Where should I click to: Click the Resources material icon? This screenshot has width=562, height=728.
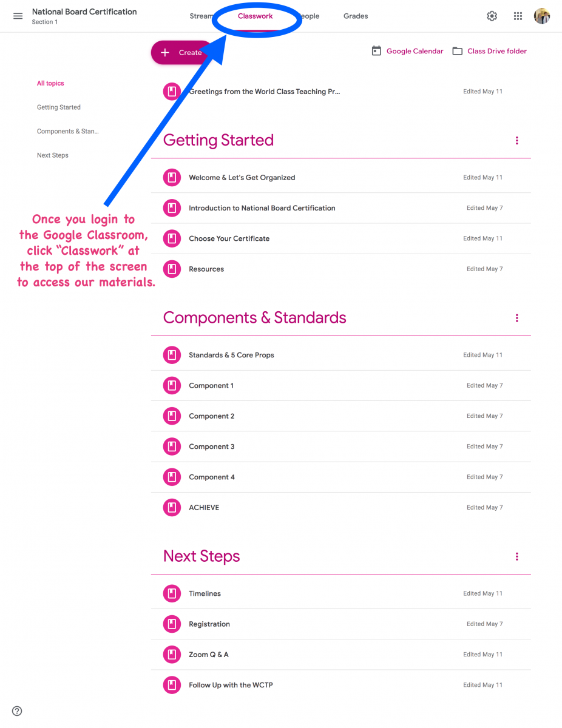click(x=172, y=269)
